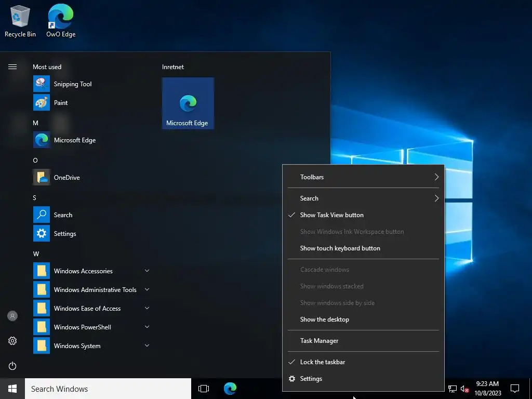Click the Start menu hamburger expand icon

(12, 67)
